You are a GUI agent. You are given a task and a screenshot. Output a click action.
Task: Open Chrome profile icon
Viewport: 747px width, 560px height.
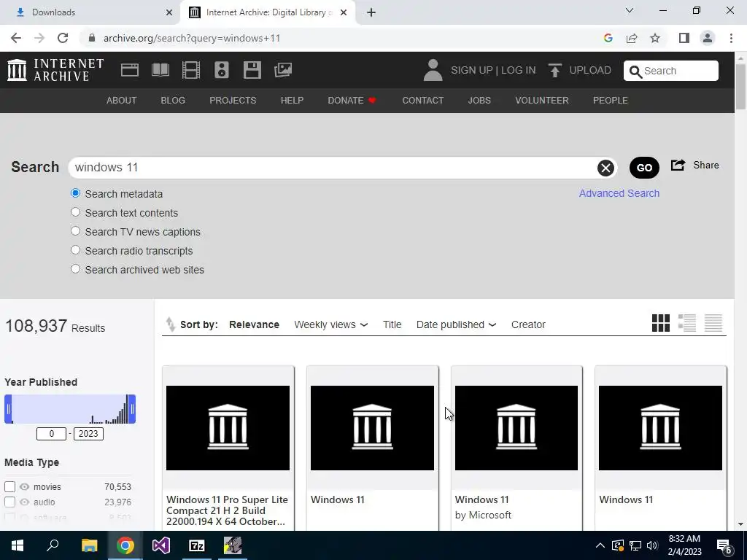[708, 38]
